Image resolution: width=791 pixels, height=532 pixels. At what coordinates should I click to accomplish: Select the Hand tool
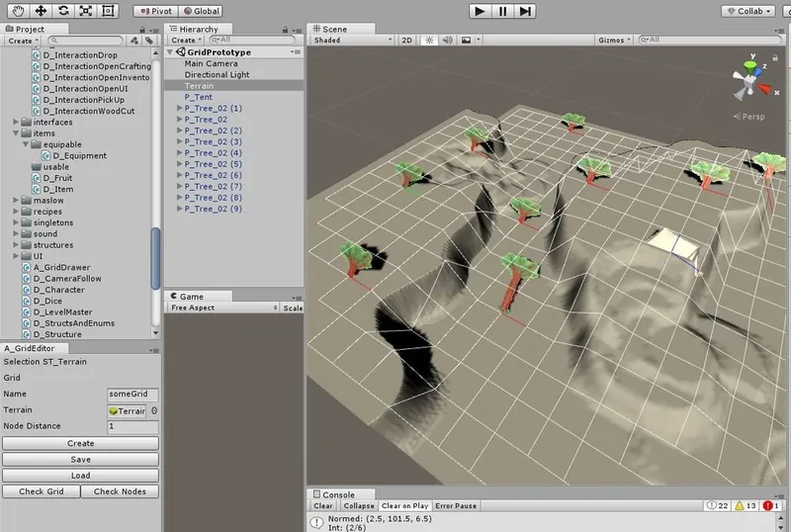18,11
